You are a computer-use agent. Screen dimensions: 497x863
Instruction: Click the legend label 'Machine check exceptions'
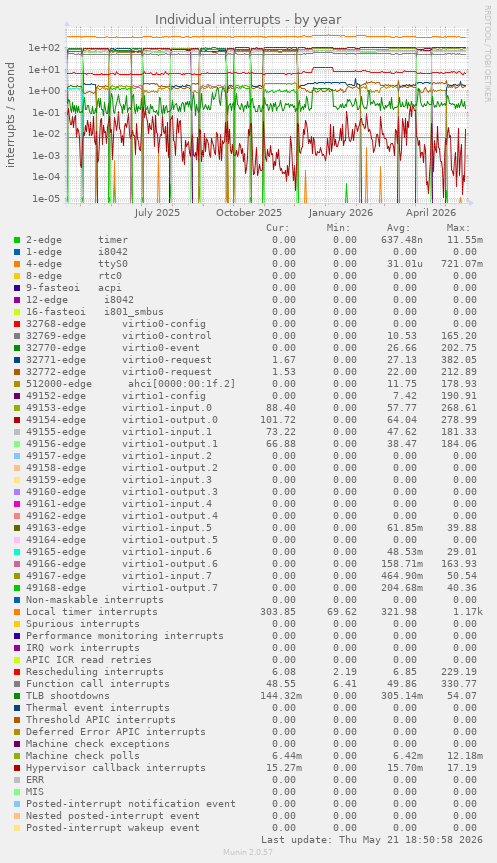[97, 744]
